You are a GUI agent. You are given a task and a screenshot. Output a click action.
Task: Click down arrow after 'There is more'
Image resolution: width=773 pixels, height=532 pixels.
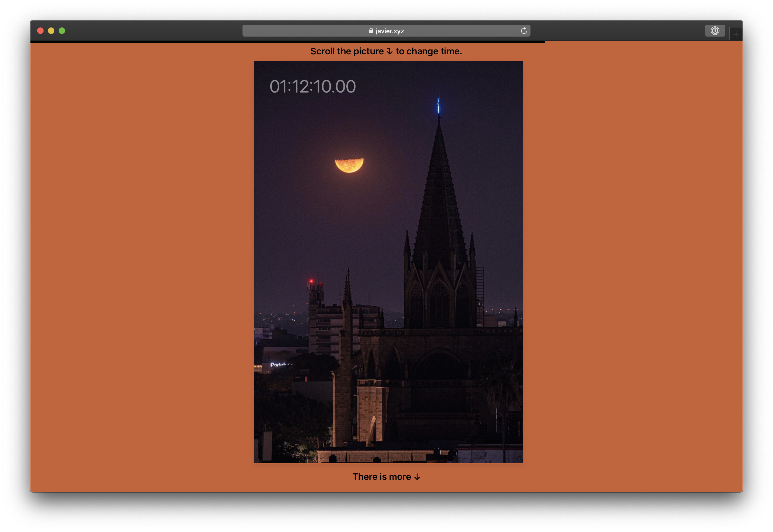point(417,477)
